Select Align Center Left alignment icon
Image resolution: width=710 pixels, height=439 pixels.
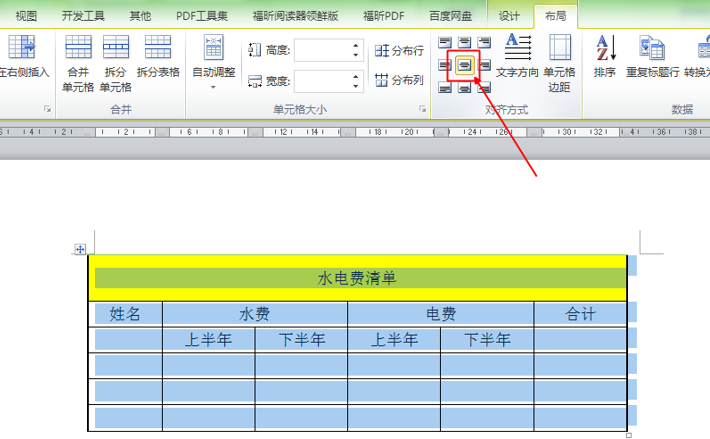coord(445,65)
